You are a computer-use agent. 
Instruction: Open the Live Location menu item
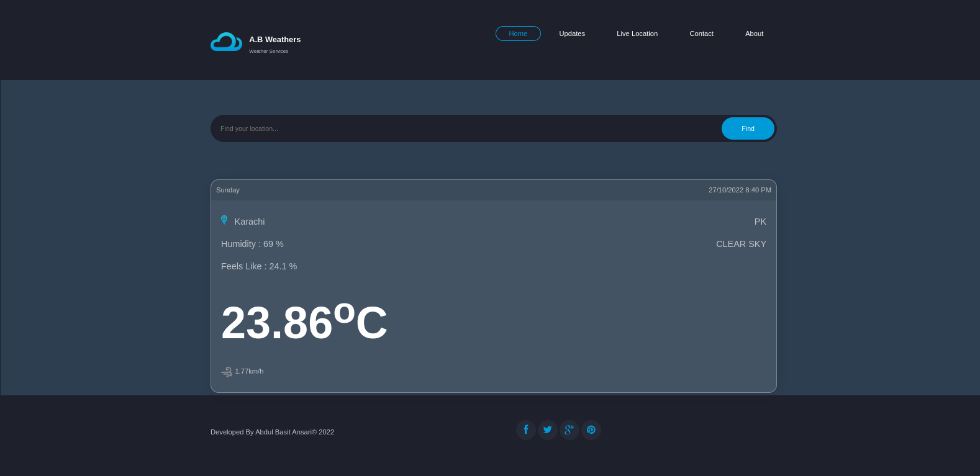637,34
